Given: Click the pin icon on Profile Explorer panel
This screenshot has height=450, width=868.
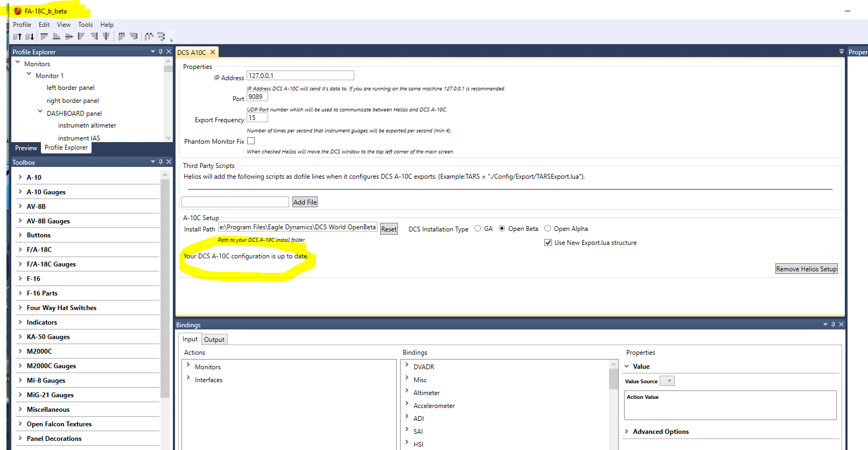Looking at the screenshot, I should (160, 52).
